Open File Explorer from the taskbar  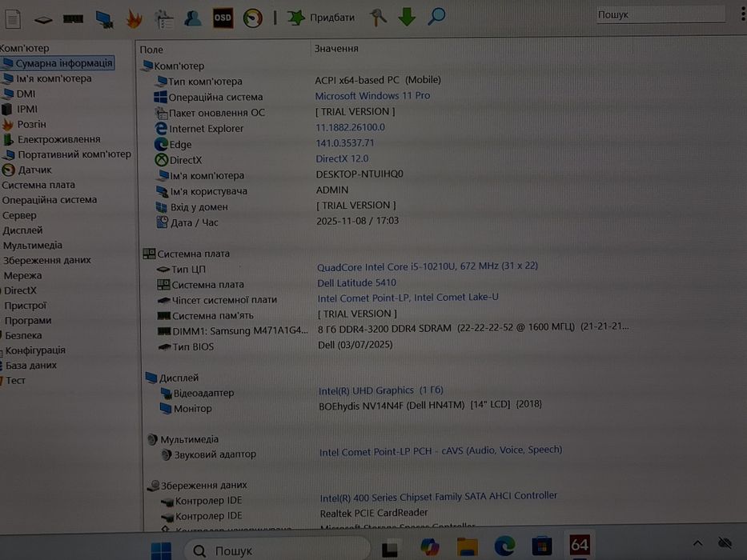[467, 546]
